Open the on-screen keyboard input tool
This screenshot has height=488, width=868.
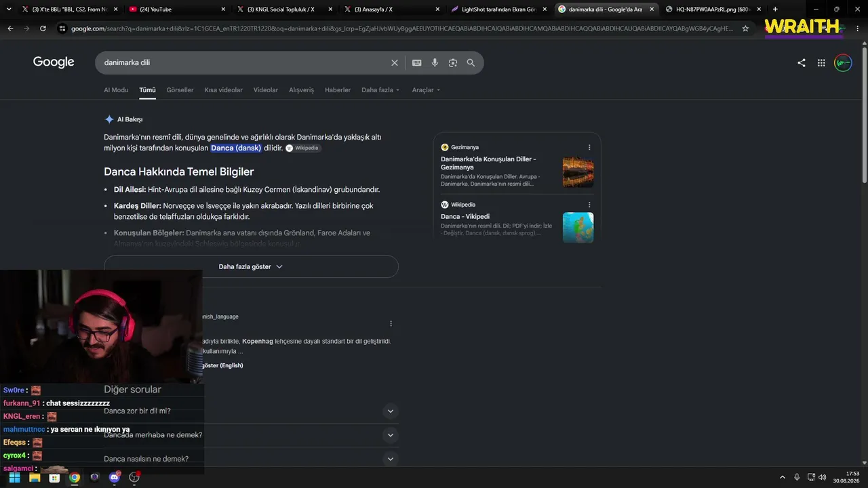click(x=416, y=62)
